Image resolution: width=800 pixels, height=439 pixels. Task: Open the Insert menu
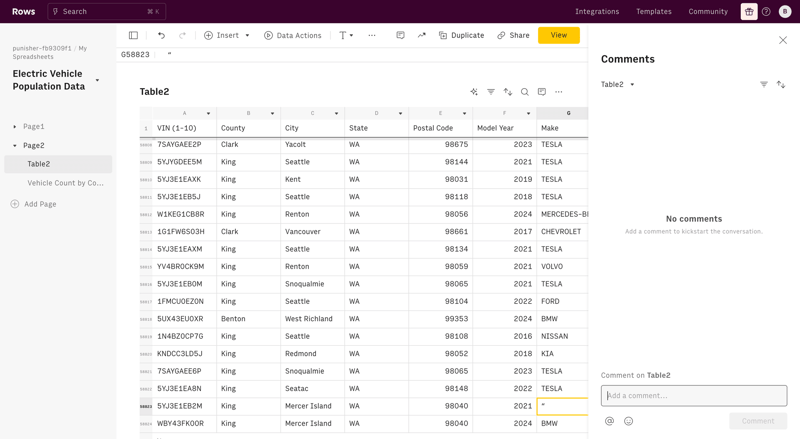coord(227,35)
